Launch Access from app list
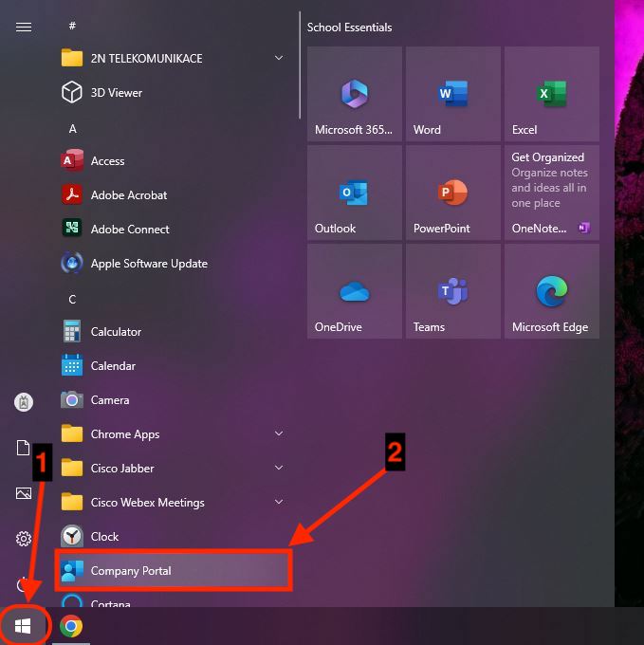Screen dimensions: 644x645 tap(173, 160)
